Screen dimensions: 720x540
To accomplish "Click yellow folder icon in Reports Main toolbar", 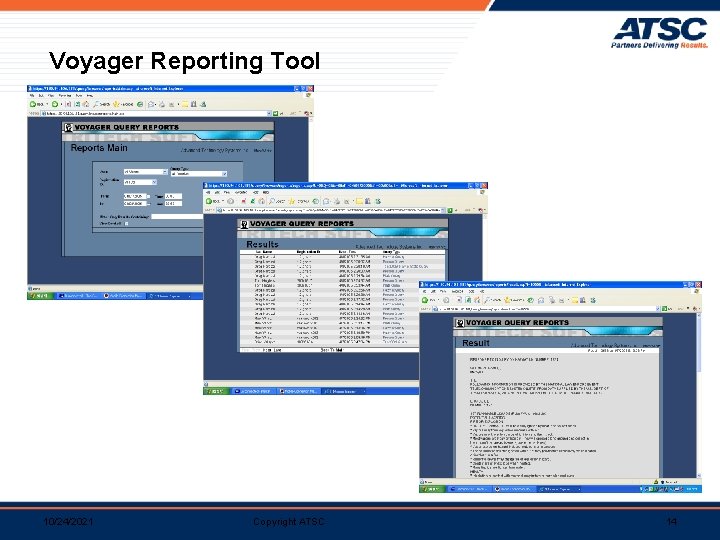I will point(185,104).
